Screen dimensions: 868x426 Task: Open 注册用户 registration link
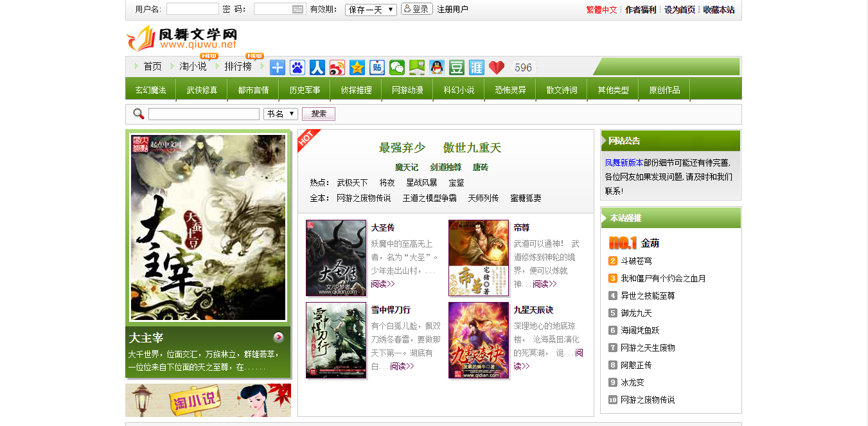[452, 10]
